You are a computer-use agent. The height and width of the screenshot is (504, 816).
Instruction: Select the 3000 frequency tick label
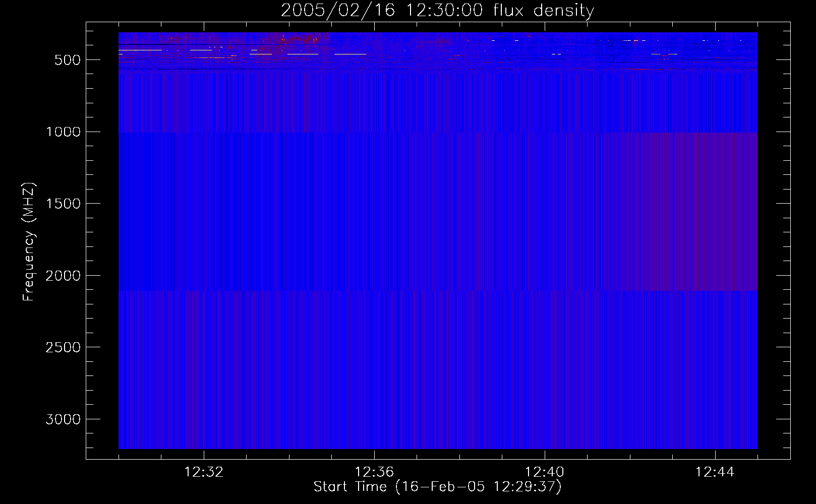63,419
